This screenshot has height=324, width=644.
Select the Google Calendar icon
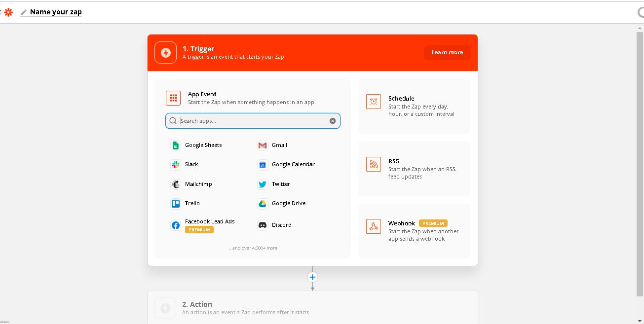coord(263,165)
